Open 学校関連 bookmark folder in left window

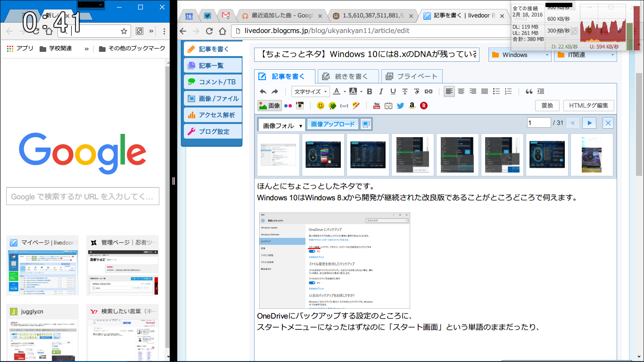coord(55,48)
